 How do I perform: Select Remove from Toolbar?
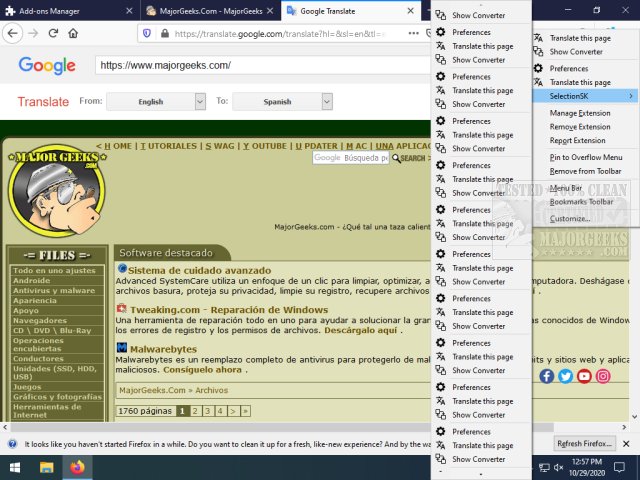click(x=586, y=171)
